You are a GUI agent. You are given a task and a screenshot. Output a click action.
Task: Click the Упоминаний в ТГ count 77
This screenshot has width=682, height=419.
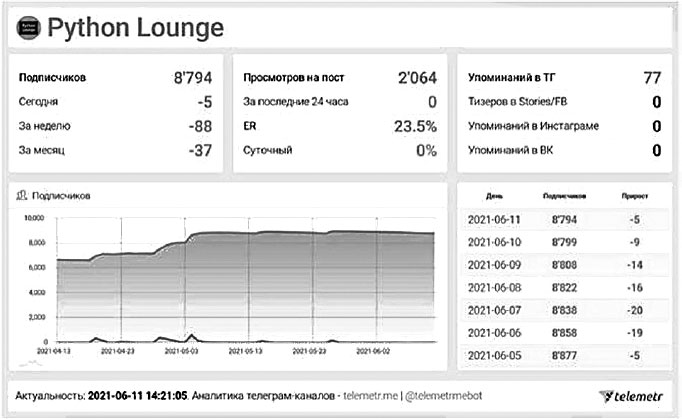click(x=651, y=76)
